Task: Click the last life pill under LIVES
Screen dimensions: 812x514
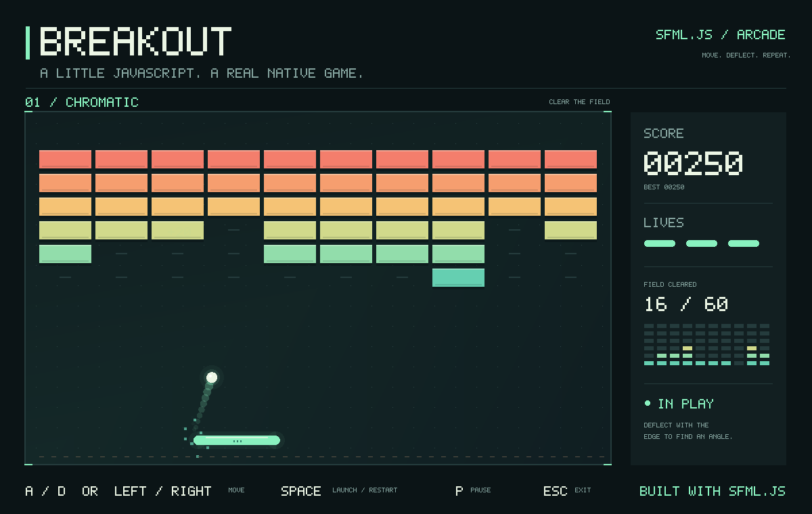Action: [x=744, y=243]
